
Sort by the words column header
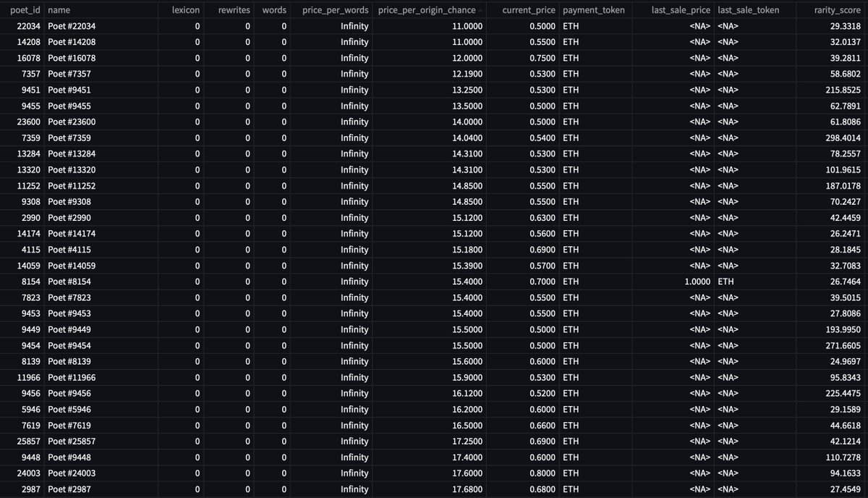(x=273, y=10)
